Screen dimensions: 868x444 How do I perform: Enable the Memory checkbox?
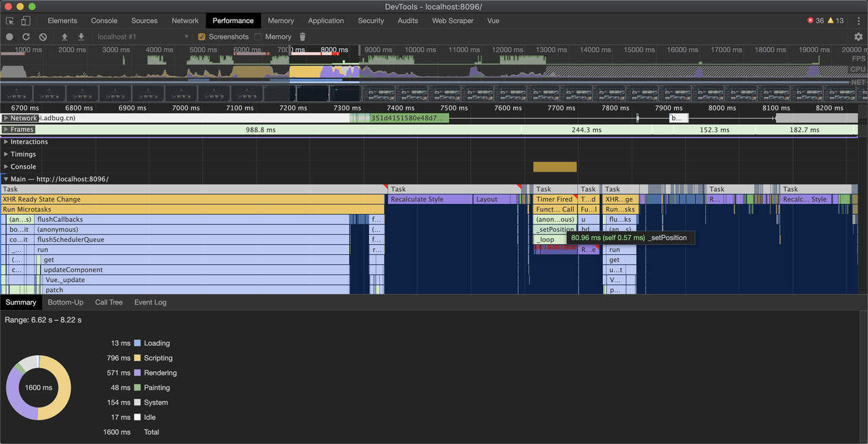258,37
